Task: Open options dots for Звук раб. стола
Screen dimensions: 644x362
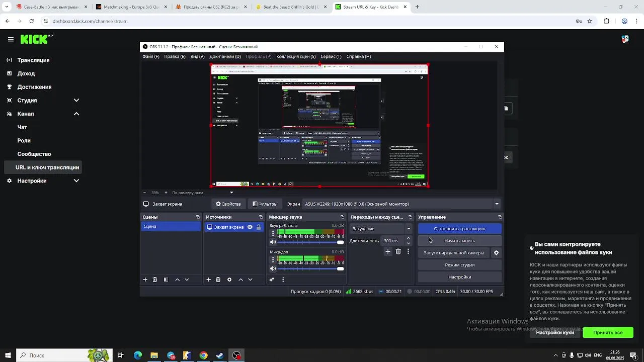Action: click(x=273, y=233)
